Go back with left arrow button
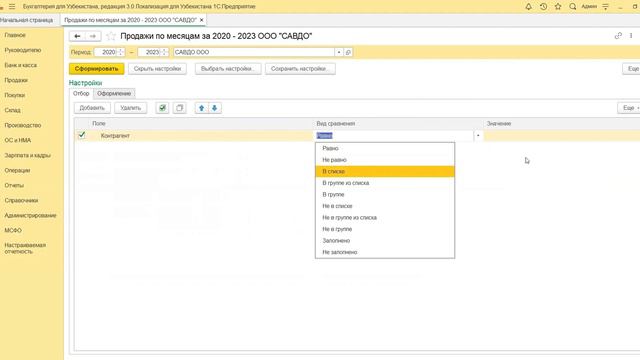Screen dimensions: 640x360 [77, 36]
